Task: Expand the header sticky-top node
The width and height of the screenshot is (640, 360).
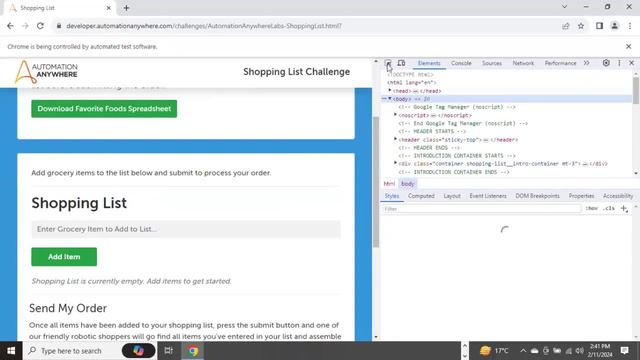Action: point(396,139)
